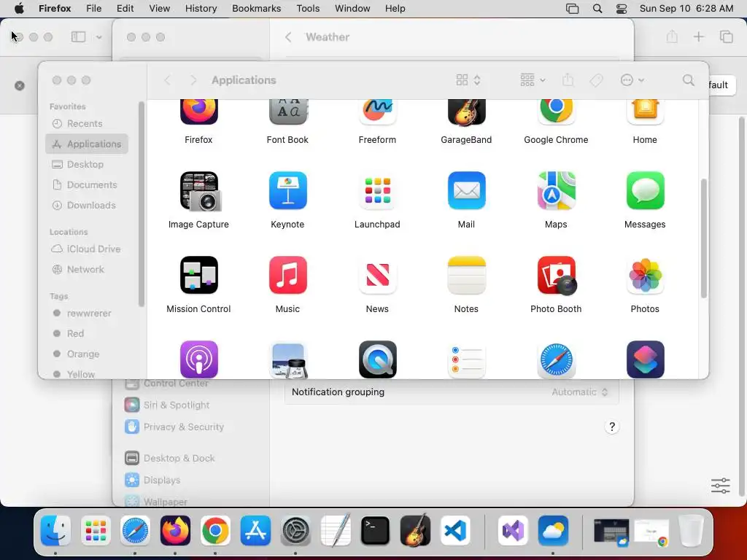Open iCloud Drive in Finder sidebar
Screen dimensions: 747x560
pos(88,249)
